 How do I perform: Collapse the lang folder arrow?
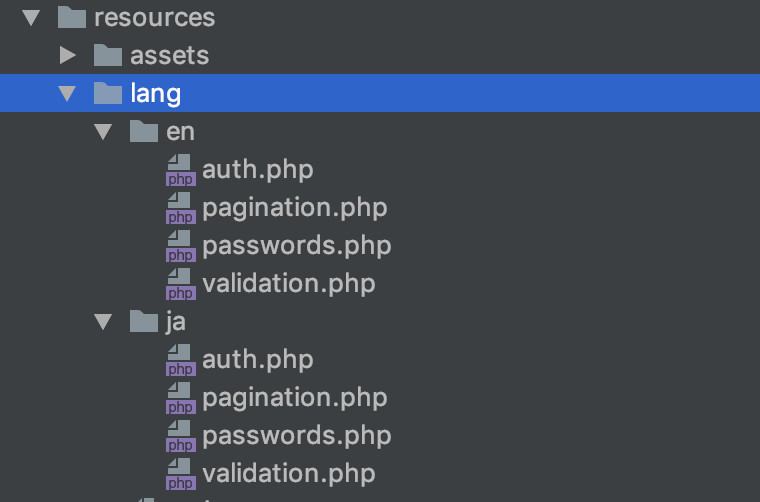click(x=67, y=94)
